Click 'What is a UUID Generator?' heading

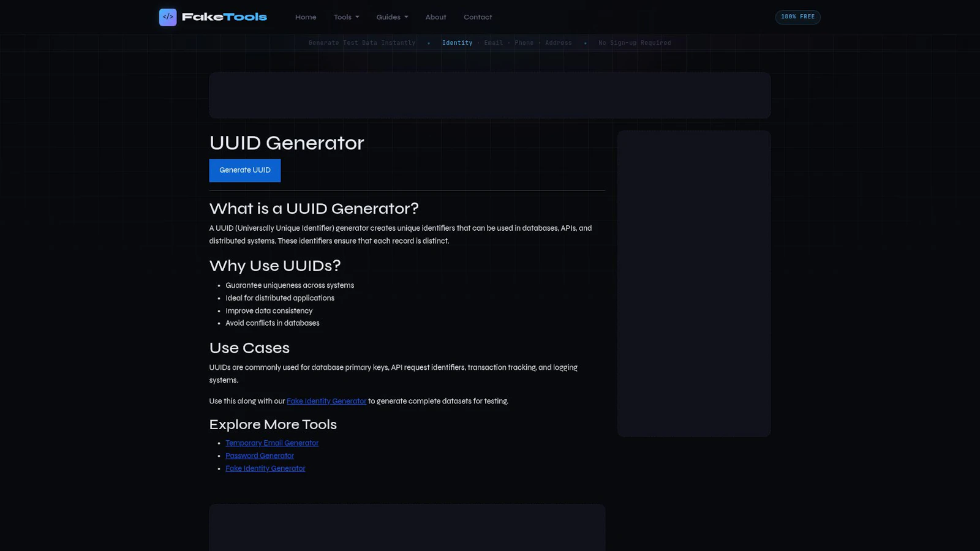click(314, 209)
